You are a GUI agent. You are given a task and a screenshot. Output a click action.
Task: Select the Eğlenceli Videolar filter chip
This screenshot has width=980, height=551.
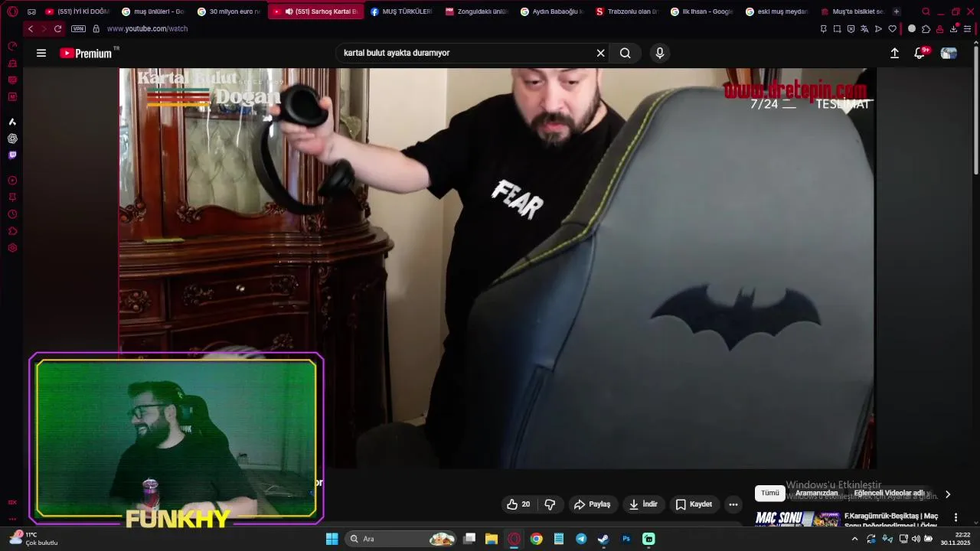pos(890,494)
